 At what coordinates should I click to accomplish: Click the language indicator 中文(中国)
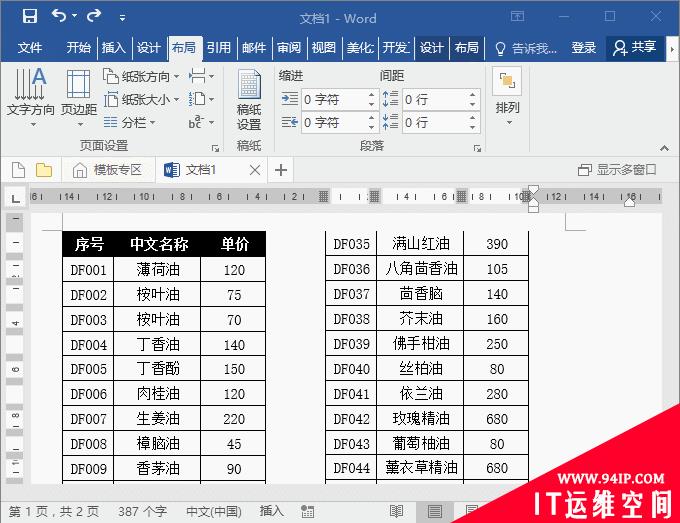pos(214,512)
